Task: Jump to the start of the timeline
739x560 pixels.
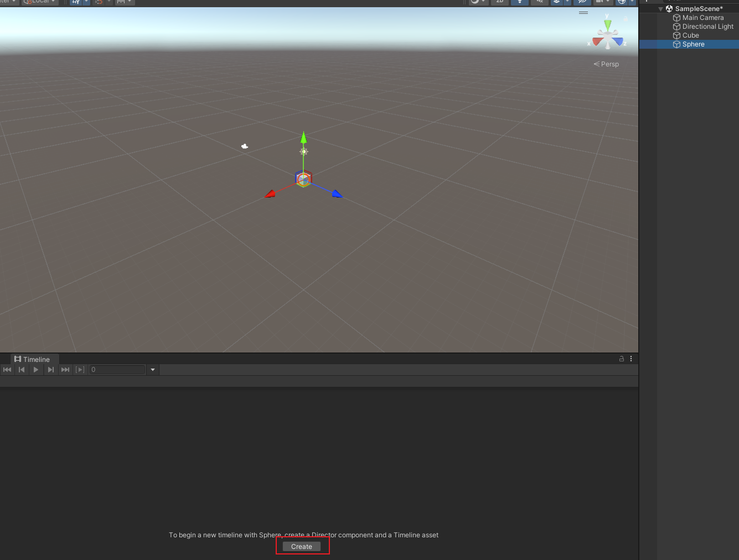Action: point(7,370)
